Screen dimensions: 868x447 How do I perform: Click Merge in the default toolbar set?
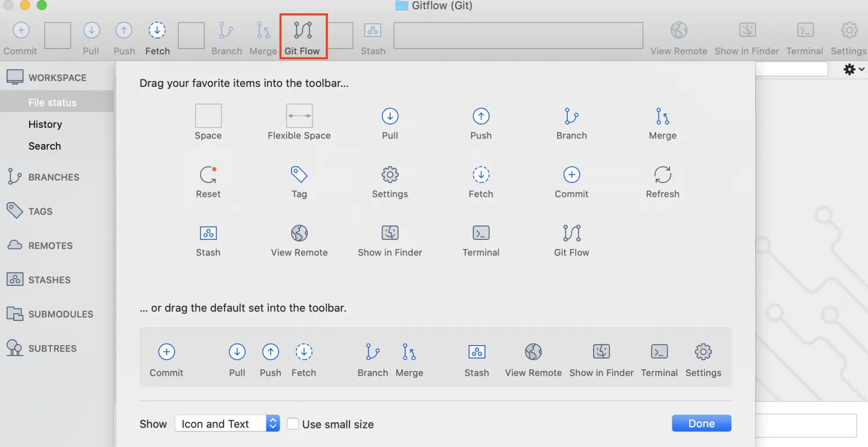point(410,360)
